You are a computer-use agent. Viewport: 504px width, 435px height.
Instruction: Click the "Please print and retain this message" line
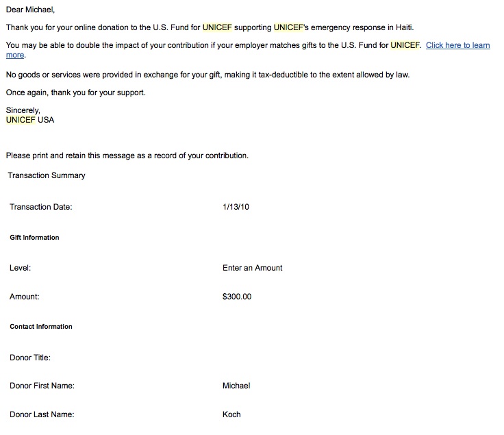[127, 156]
